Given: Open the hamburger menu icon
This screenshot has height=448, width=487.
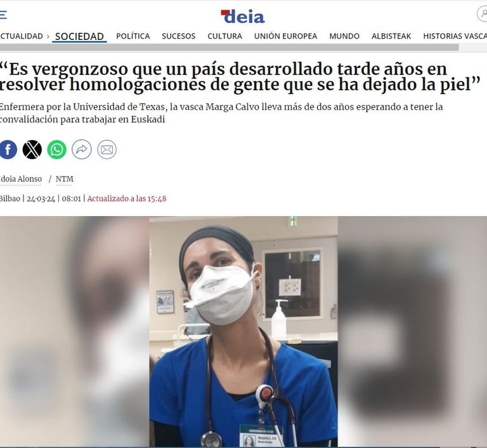Looking at the screenshot, I should click(3, 15).
